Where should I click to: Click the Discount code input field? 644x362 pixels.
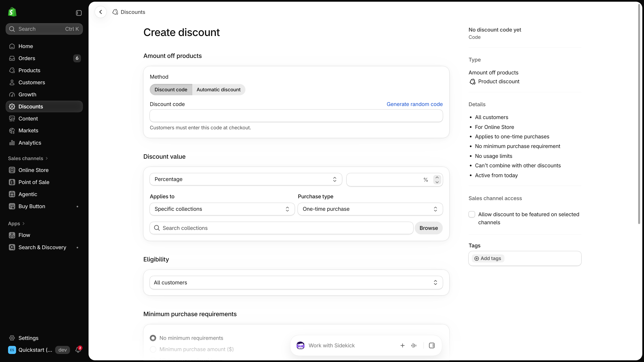296,116
